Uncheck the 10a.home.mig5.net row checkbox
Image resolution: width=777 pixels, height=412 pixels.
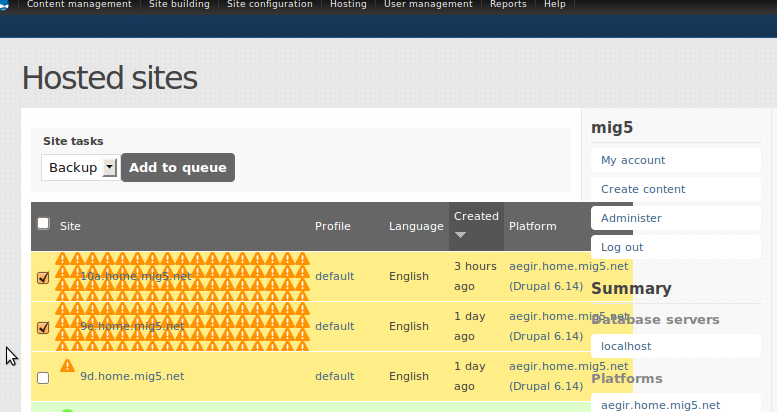[x=43, y=278]
